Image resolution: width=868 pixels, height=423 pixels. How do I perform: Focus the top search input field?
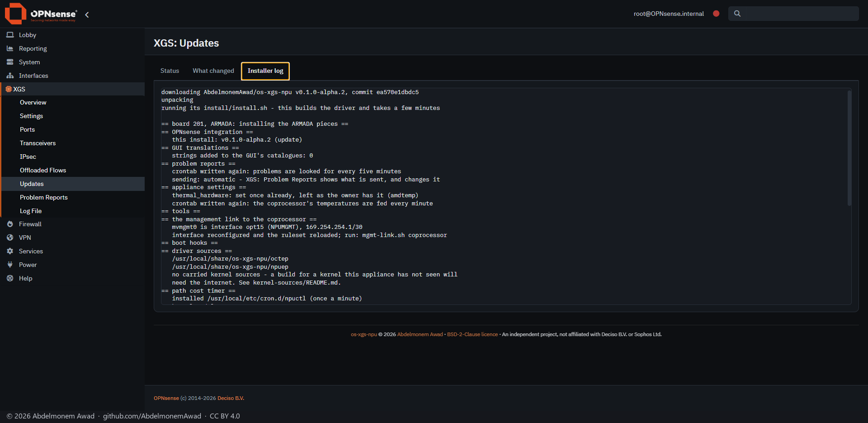click(x=793, y=14)
